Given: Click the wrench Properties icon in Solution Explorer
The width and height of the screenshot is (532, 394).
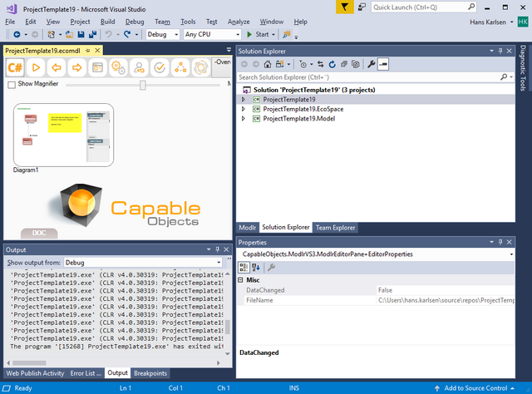Looking at the screenshot, I should pyautogui.click(x=372, y=64).
